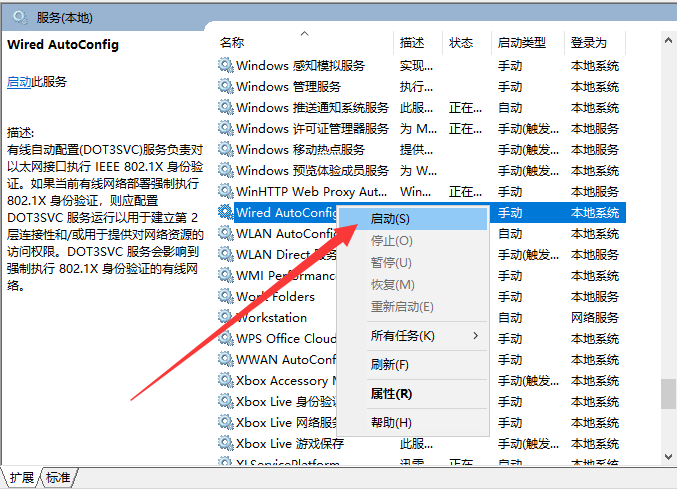Screen dimensions: 677x489
Task: Sort services by the 名称 column header
Action: coord(232,42)
